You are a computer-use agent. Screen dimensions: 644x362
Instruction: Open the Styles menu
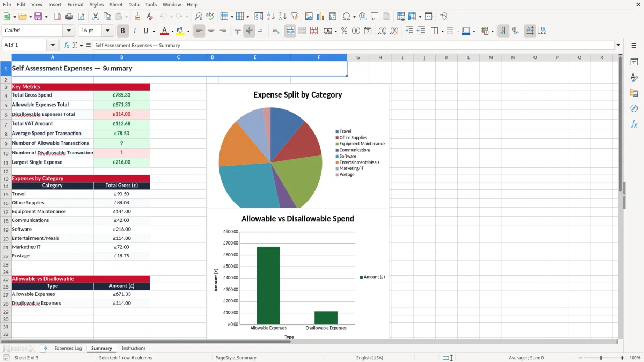click(x=97, y=4)
